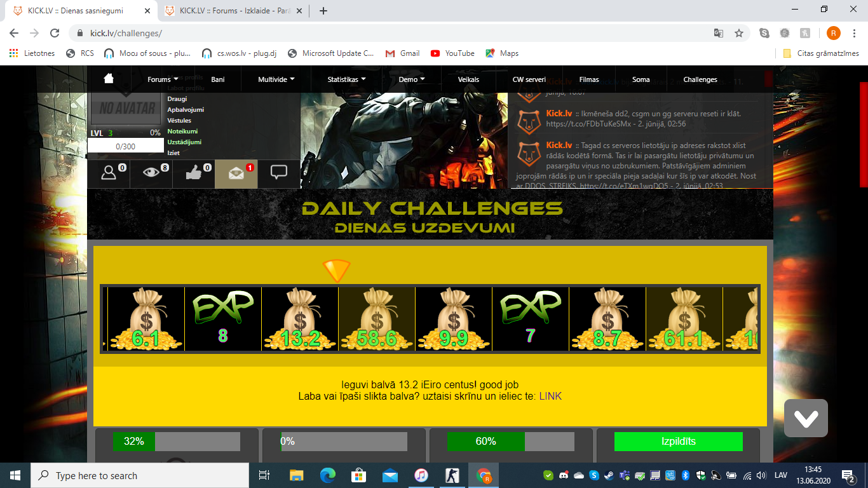Screen dimensions: 868x488
Task: Open the Filmas menu item
Action: (589, 79)
